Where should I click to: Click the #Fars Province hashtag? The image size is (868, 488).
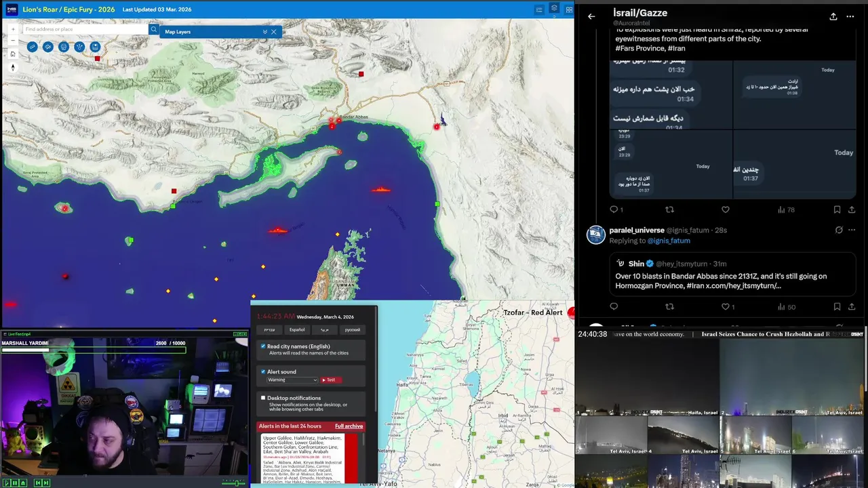[640, 48]
